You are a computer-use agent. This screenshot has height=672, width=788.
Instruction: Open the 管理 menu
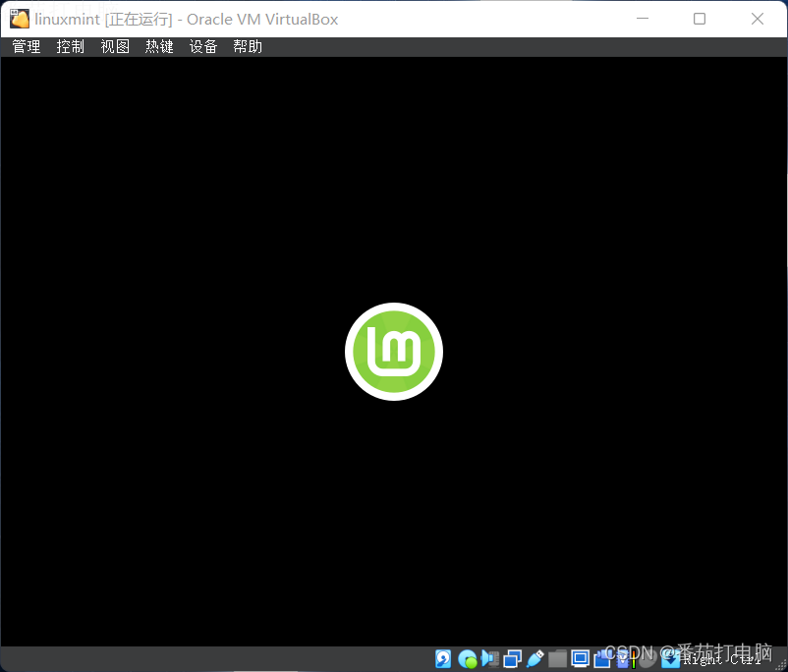click(x=27, y=47)
